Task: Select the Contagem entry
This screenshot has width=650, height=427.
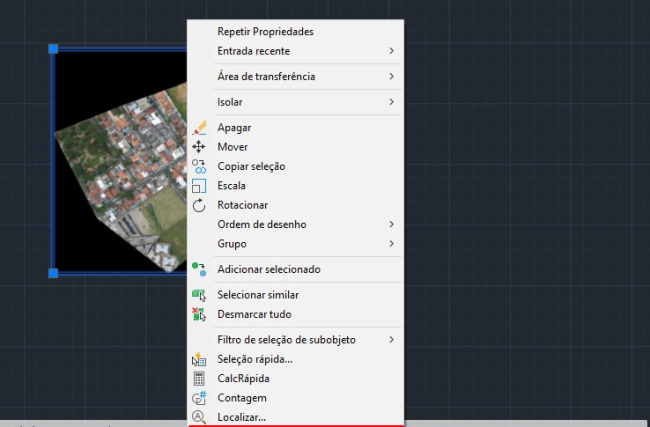Action: (296, 398)
